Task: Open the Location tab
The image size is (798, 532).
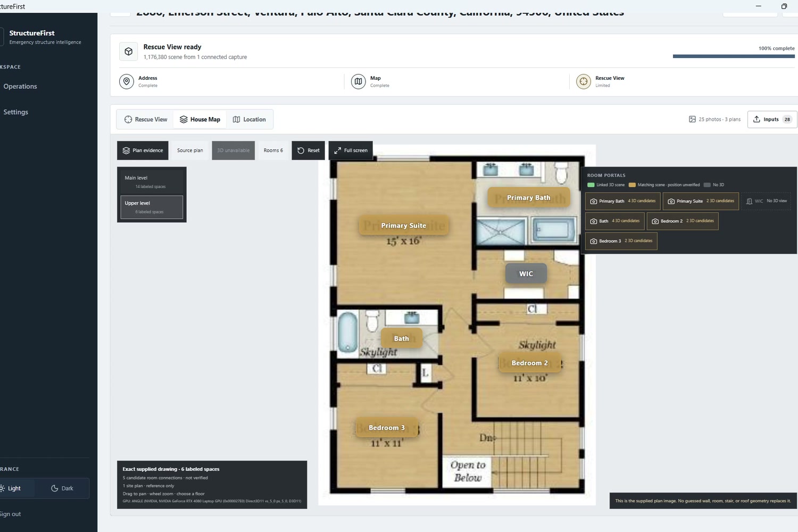Action: pyautogui.click(x=250, y=120)
